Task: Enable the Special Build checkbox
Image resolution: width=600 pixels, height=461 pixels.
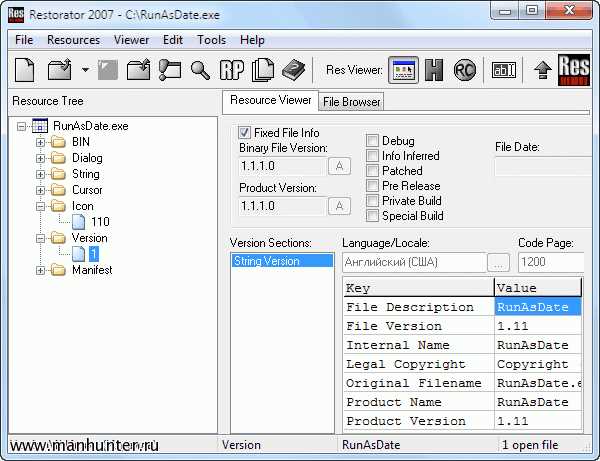Action: coord(372,215)
